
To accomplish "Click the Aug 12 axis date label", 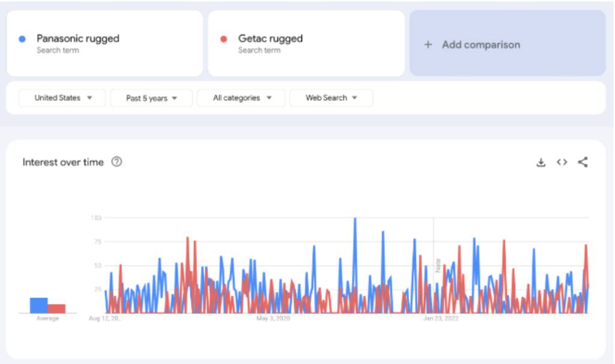I will (x=105, y=318).
